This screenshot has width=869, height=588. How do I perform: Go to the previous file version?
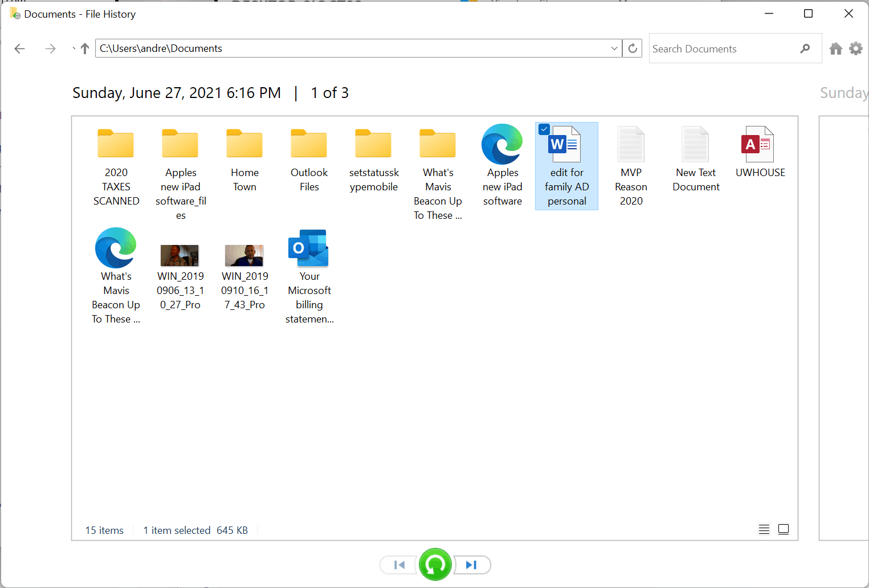coord(398,565)
